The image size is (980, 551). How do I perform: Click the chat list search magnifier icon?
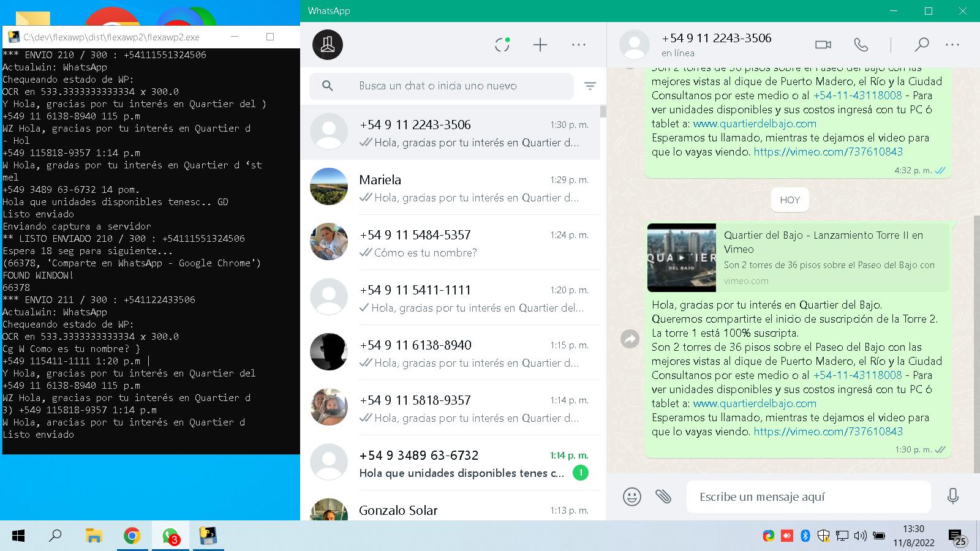point(328,86)
